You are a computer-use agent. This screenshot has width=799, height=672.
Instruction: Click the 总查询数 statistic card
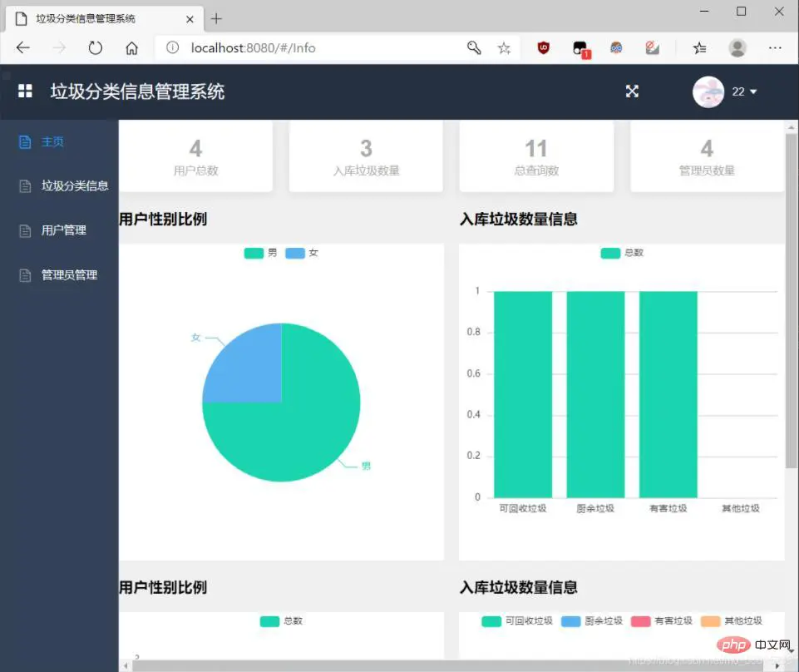[x=535, y=156]
